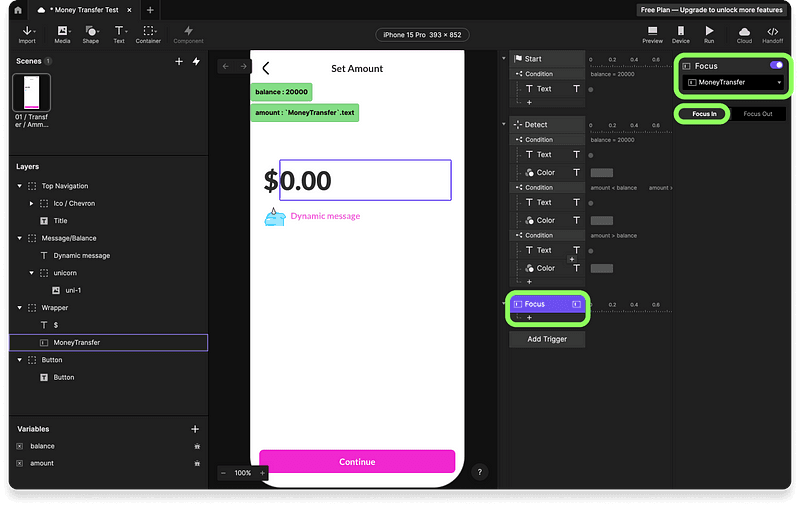The image size is (800, 507).
Task: Open the Import tool
Action: point(27,35)
